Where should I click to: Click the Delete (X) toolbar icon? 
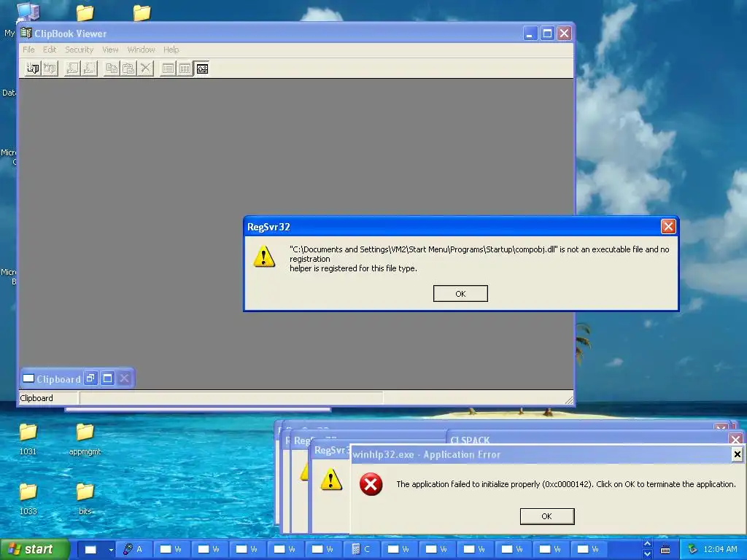point(145,69)
